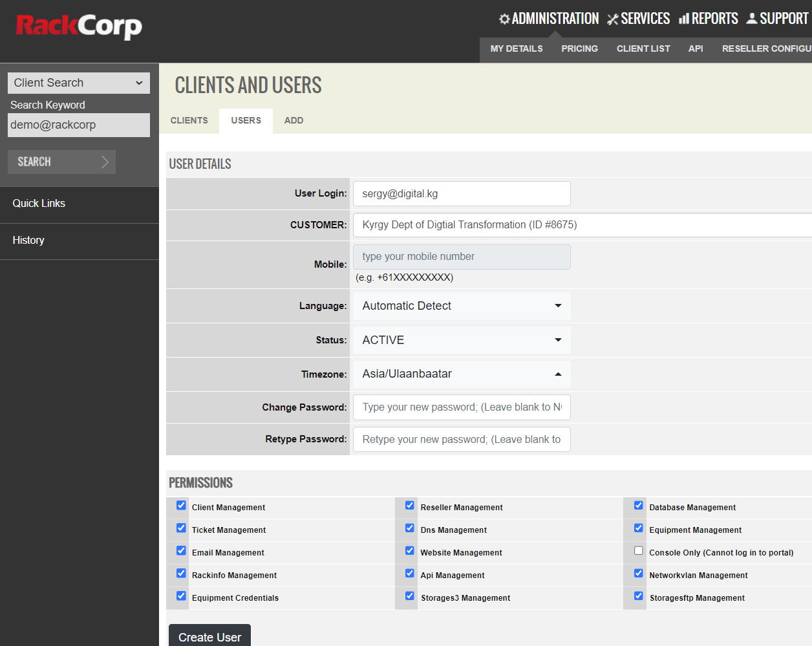Uncheck Api Management permission
Image resolution: width=812 pixels, height=646 pixels.
pos(410,574)
